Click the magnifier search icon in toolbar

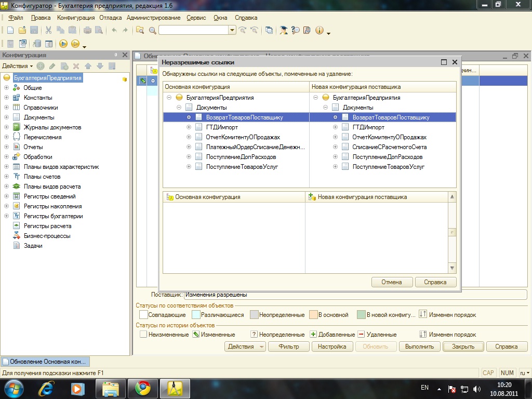[x=153, y=30]
